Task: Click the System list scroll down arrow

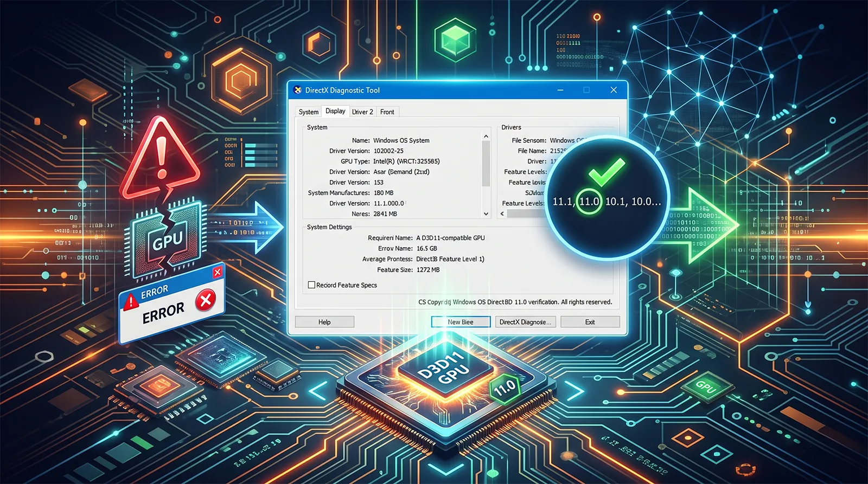Action: coord(486,214)
